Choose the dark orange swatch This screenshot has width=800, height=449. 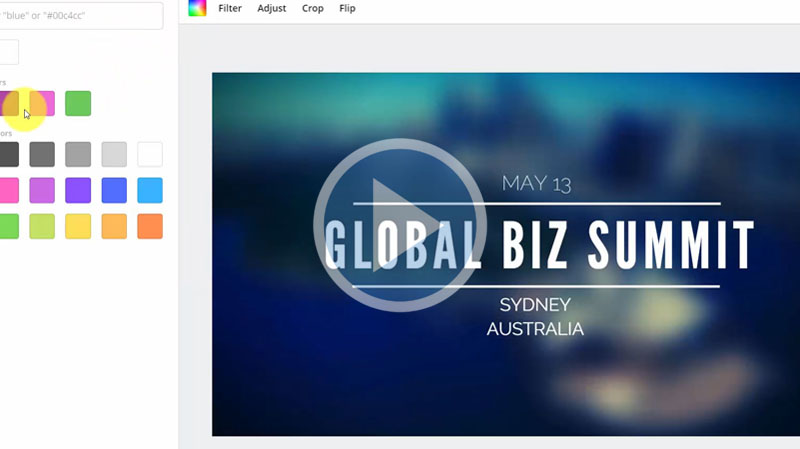click(150, 226)
